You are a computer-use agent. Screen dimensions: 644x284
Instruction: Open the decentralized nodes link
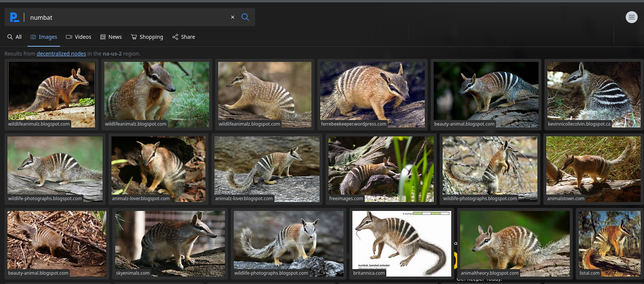[61, 54]
